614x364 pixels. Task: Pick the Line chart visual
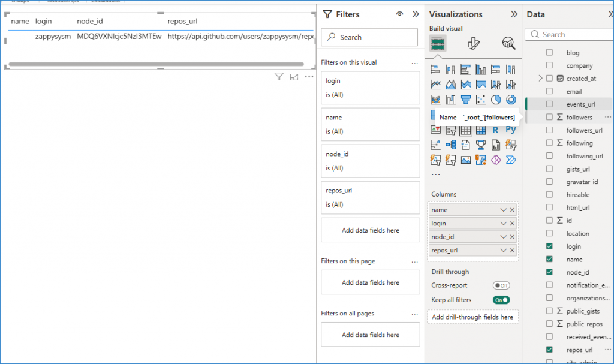[x=435, y=85]
